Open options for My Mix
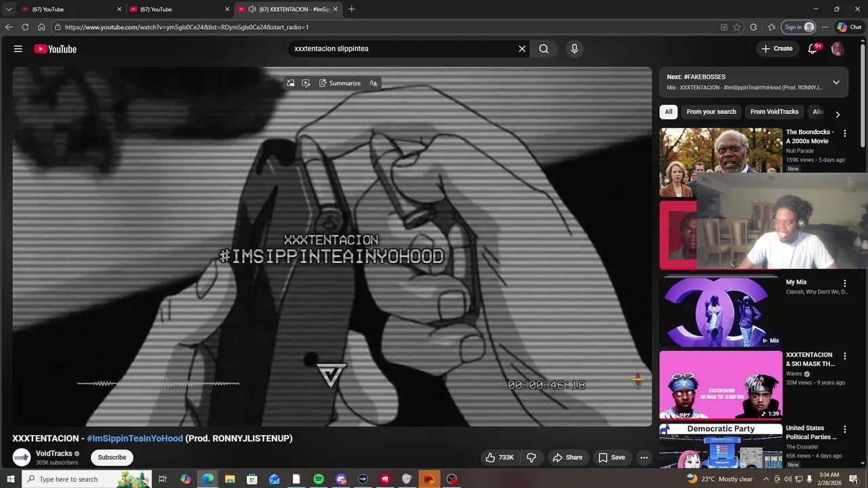868x488 pixels. click(845, 283)
